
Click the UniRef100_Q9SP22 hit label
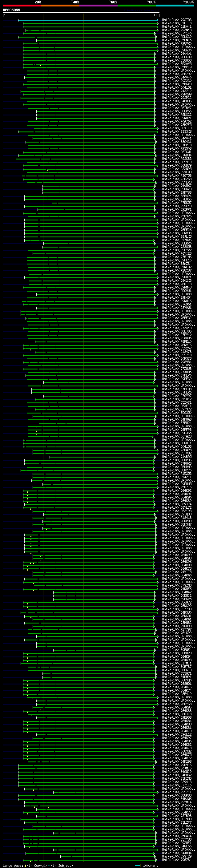pyautogui.click(x=177, y=98)
